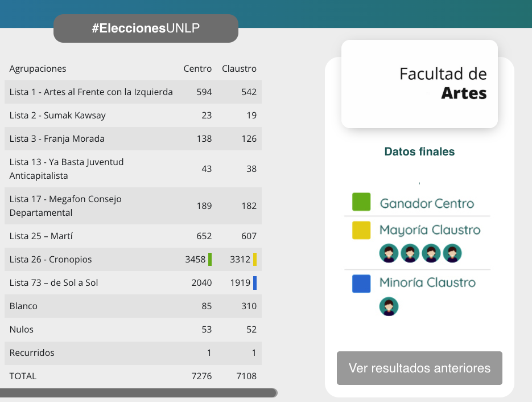This screenshot has height=402, width=532.
Task: Click the first Mayoría Claustro representative avatar
Action: [389, 253]
